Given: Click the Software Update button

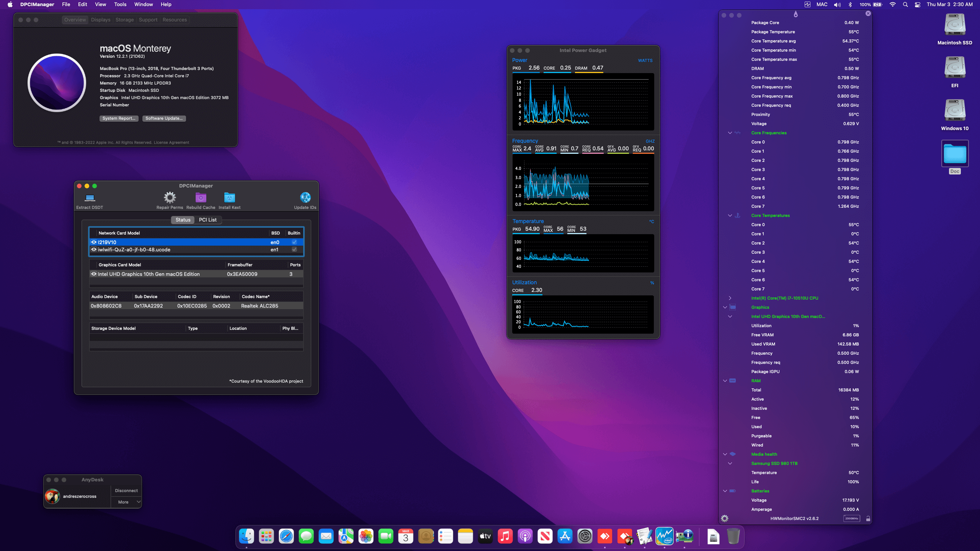Looking at the screenshot, I should click(x=164, y=118).
